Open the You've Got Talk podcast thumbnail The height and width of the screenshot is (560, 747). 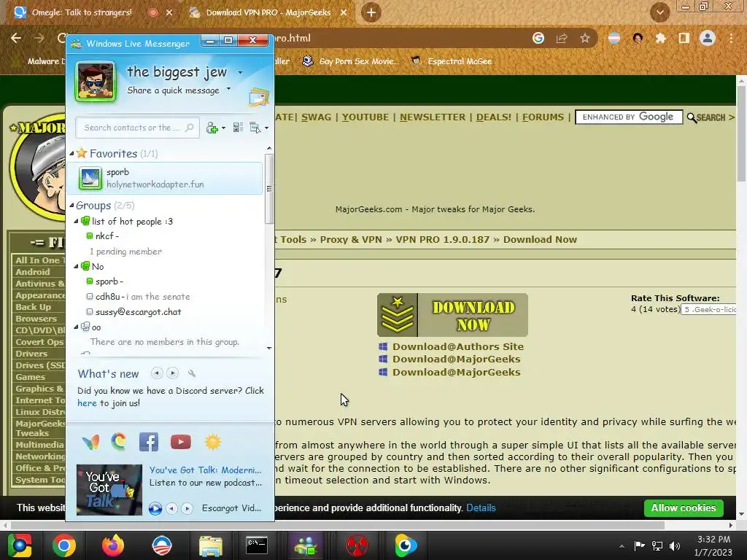pyautogui.click(x=109, y=489)
